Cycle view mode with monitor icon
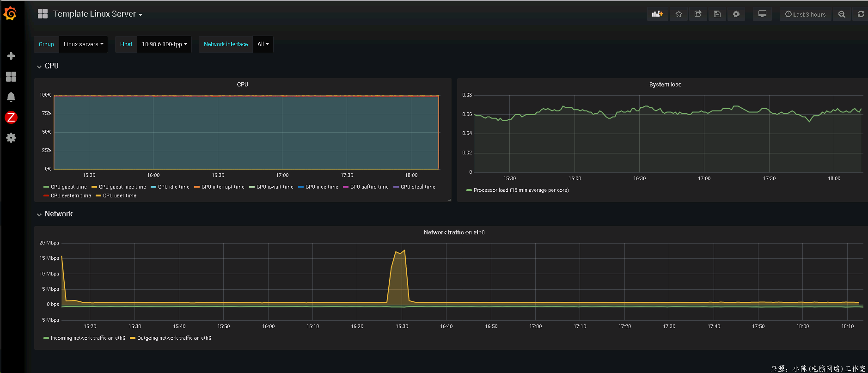This screenshot has width=868, height=373. (x=762, y=14)
